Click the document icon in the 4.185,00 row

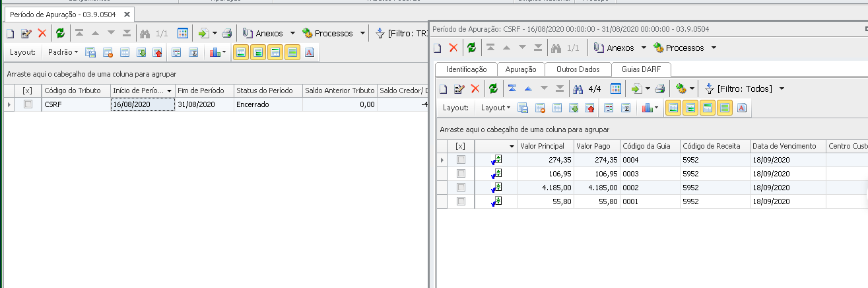click(x=496, y=188)
